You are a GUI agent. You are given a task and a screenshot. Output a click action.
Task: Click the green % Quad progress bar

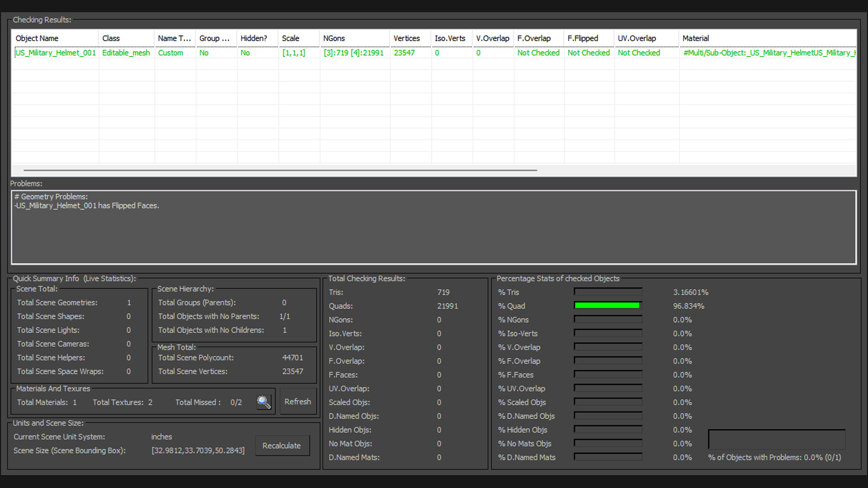click(x=608, y=306)
